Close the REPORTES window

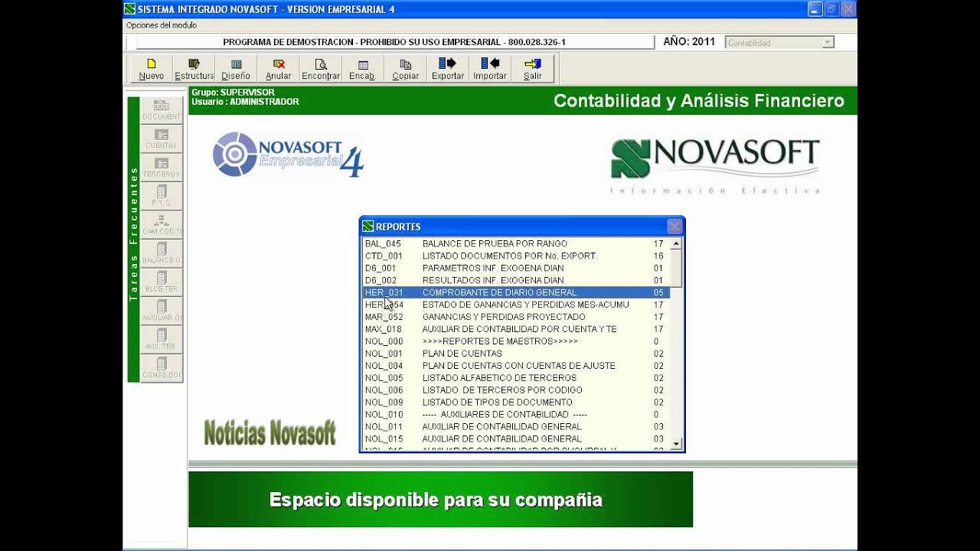[x=675, y=227]
